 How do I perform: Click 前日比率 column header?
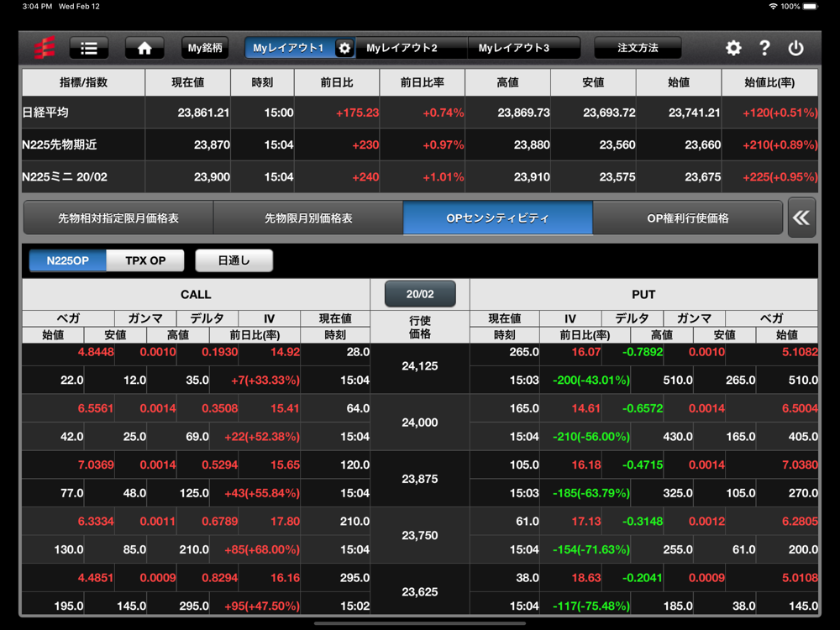click(x=423, y=82)
